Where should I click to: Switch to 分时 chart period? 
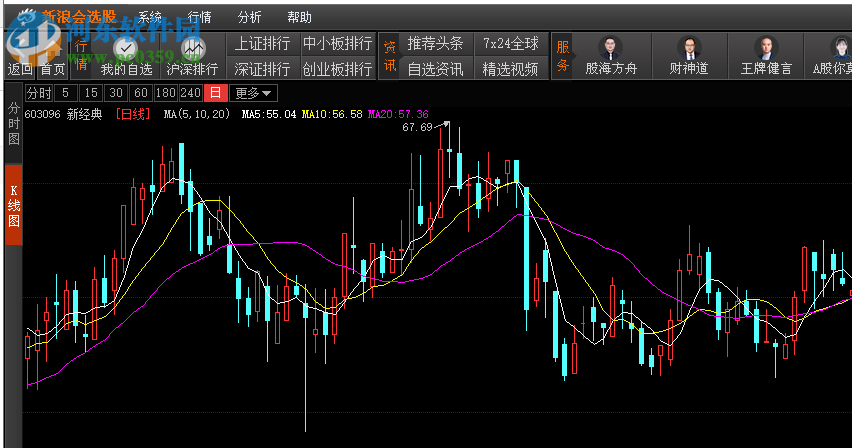(x=39, y=93)
